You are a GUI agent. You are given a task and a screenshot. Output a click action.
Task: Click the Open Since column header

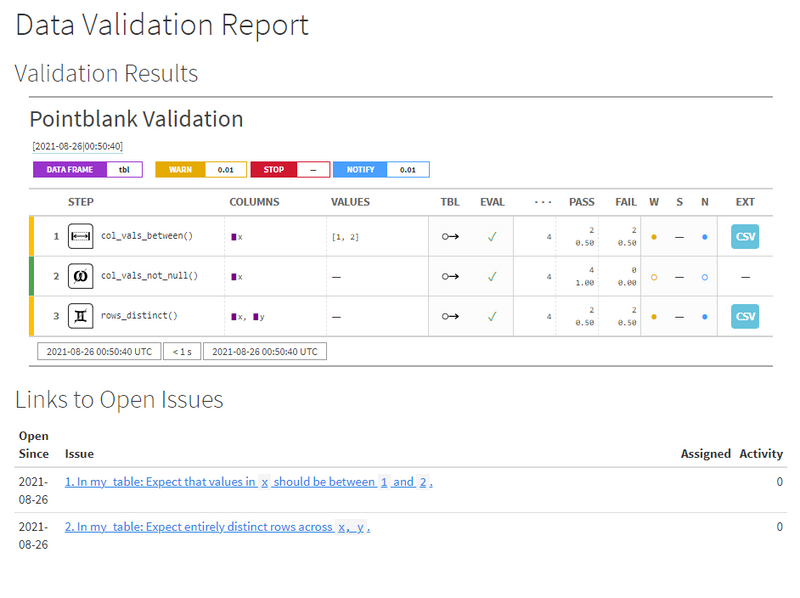pyautogui.click(x=34, y=445)
